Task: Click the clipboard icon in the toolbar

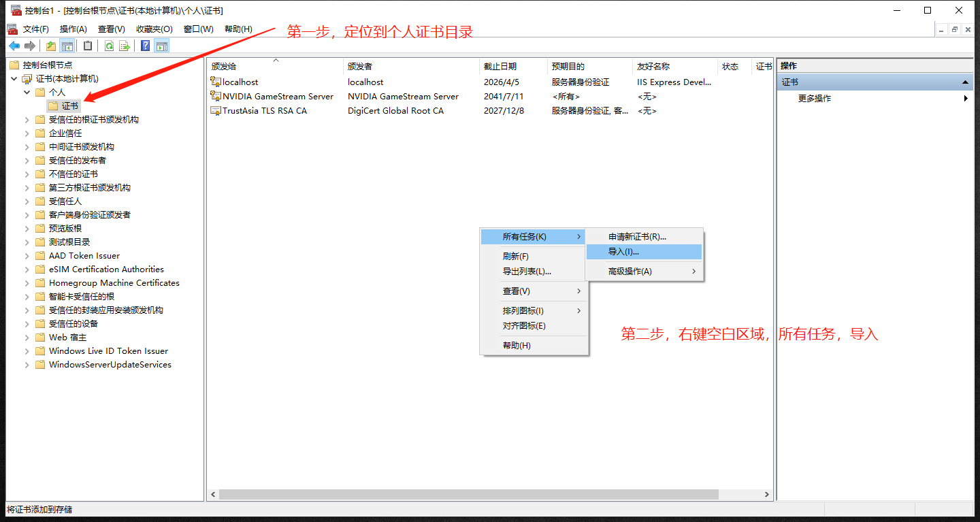Action: [x=88, y=46]
